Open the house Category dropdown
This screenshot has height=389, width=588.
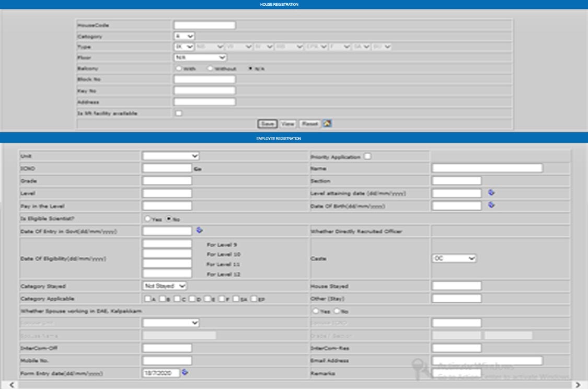coord(184,36)
